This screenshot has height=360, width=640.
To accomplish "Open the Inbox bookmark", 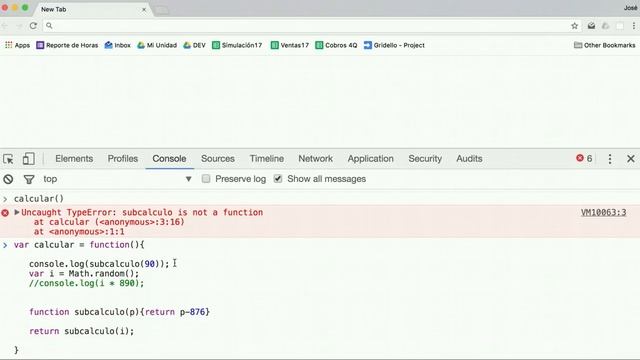I will pos(118,45).
